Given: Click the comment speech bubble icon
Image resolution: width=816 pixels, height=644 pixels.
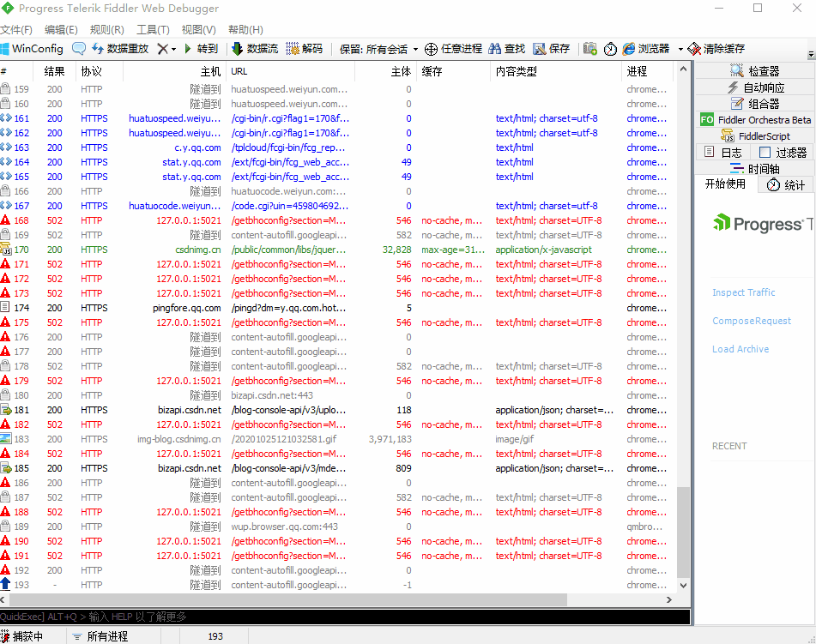Looking at the screenshot, I should (79, 49).
